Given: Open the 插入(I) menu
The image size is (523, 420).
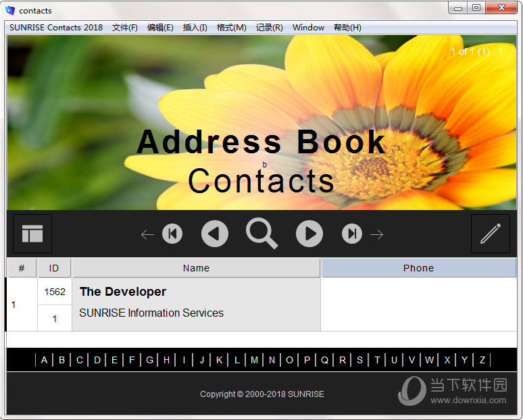Looking at the screenshot, I should pos(195,27).
